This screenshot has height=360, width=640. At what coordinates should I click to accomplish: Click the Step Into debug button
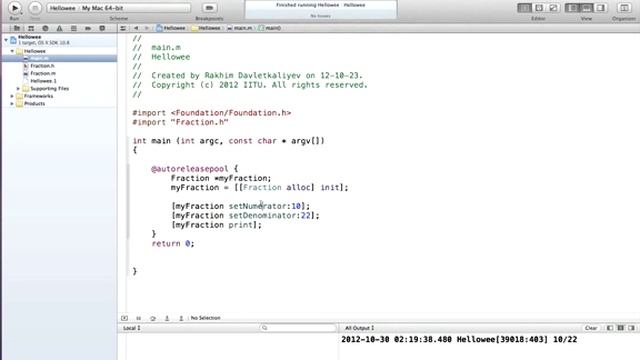coord(167,318)
